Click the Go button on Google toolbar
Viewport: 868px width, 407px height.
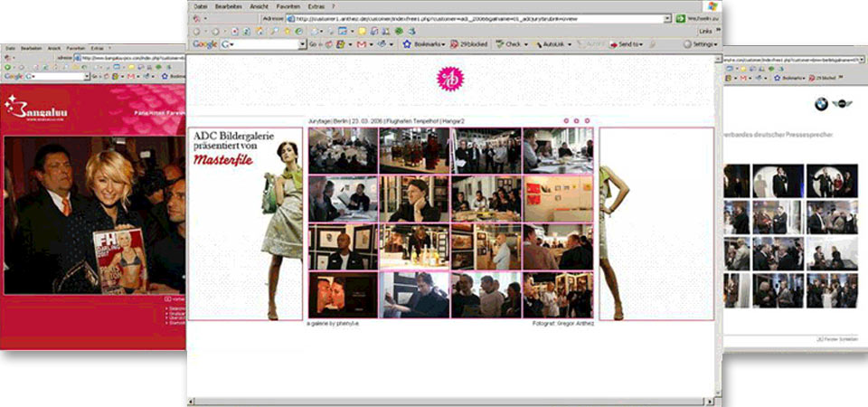(313, 44)
